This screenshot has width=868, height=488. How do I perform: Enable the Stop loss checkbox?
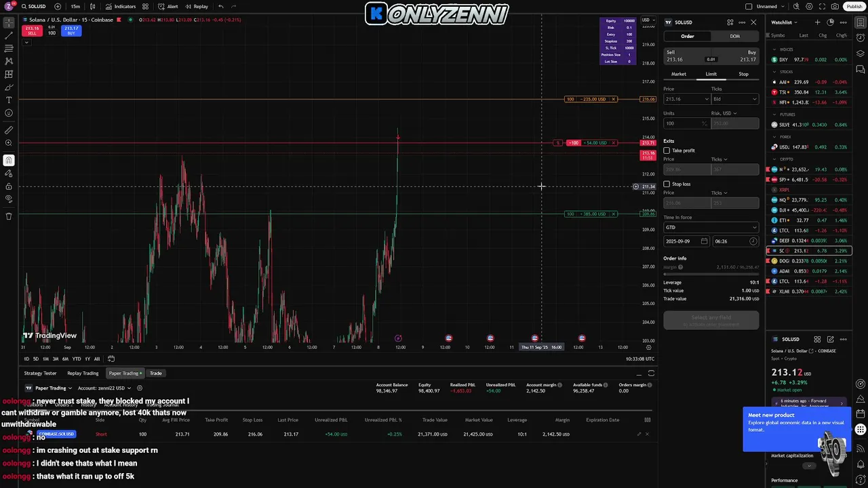667,184
